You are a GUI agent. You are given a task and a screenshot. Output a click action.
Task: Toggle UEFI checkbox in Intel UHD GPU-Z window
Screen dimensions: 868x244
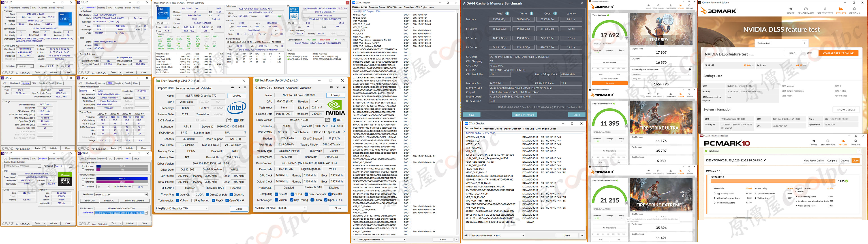236,120
